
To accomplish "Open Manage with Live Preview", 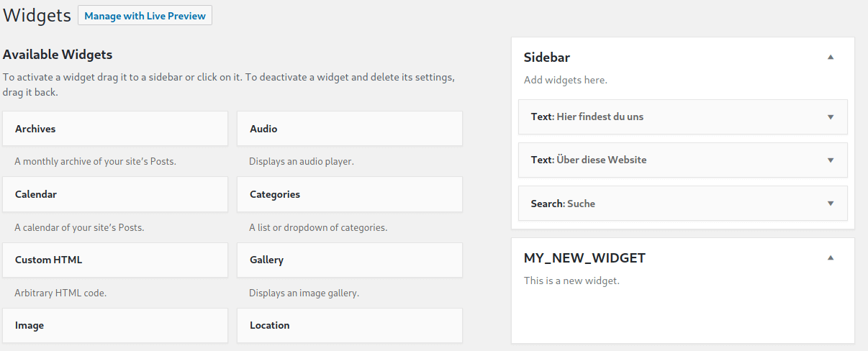I will click(x=145, y=16).
